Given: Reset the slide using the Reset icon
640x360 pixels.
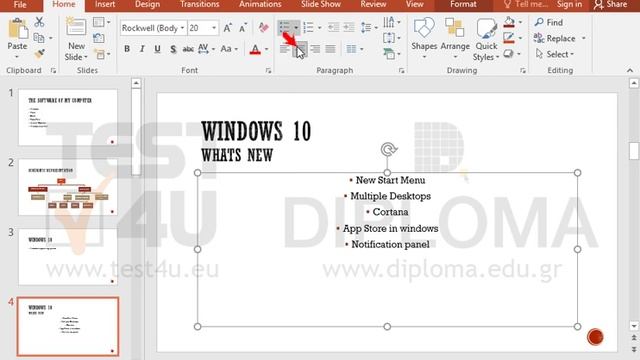Looking at the screenshot, I should coord(99,38).
